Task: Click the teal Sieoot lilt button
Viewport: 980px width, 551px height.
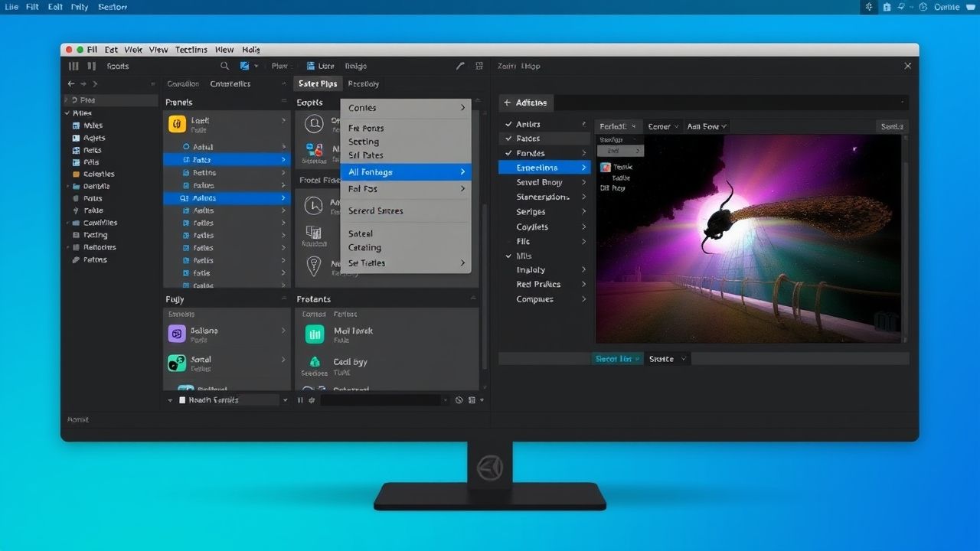Action: point(617,359)
